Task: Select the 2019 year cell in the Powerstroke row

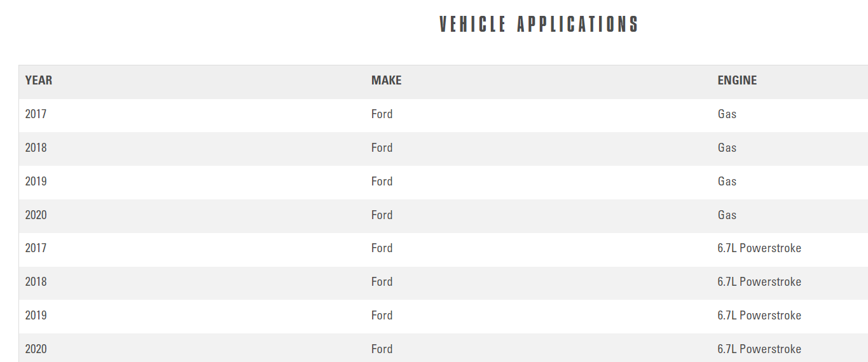Action: pyautogui.click(x=36, y=316)
